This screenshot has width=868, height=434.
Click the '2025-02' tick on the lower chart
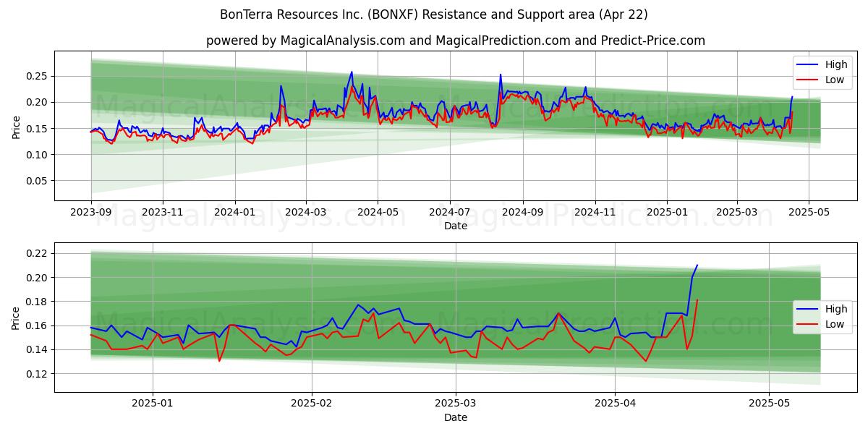pos(312,404)
